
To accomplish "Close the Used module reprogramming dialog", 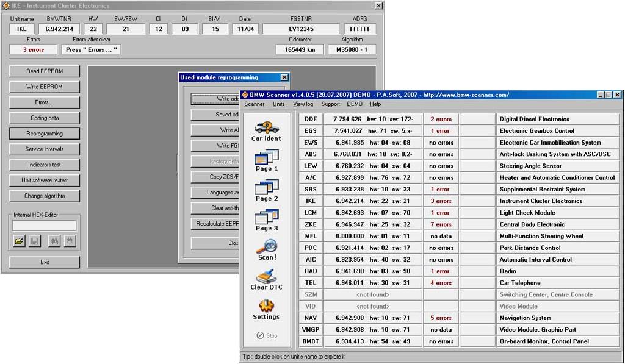I will [284, 77].
